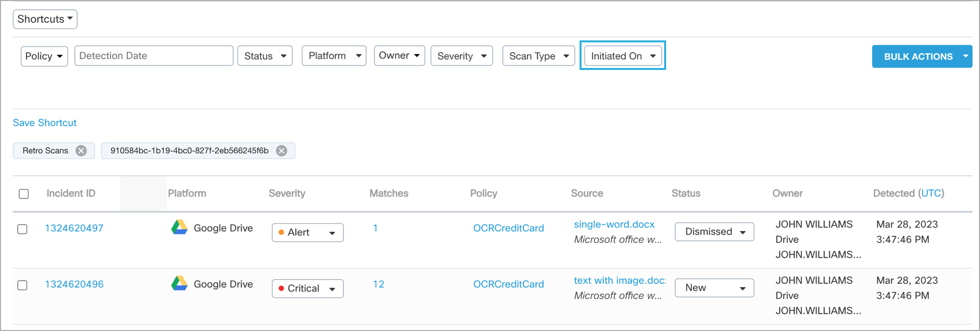Remove the Retro Scans filter chip
This screenshot has width=980, height=331.
click(81, 151)
